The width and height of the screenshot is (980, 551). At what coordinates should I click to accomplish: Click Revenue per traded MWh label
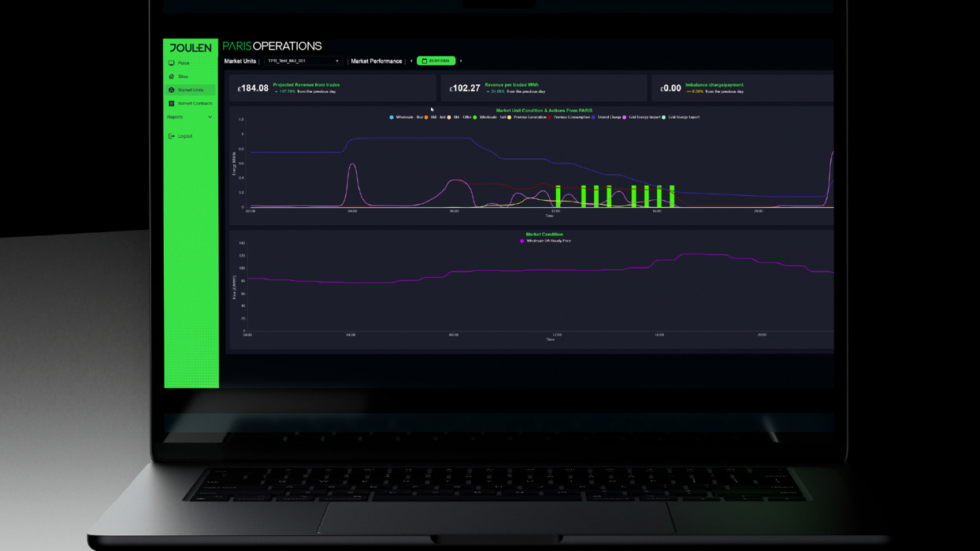(511, 84)
